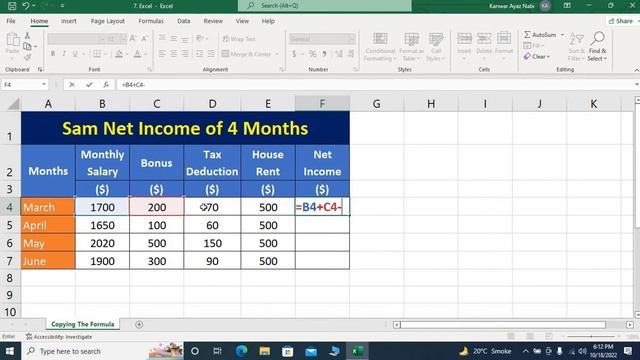Click the Center alignment icon

pos(173,53)
